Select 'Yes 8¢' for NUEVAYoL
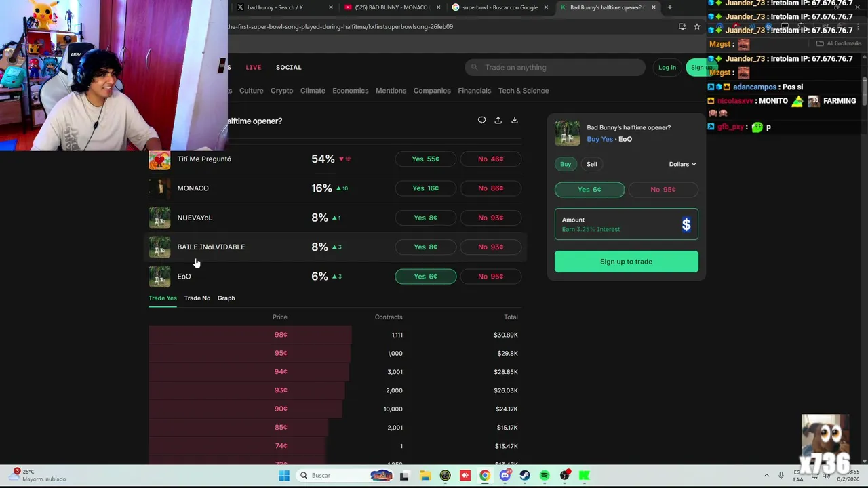The width and height of the screenshot is (868, 488). click(x=425, y=218)
